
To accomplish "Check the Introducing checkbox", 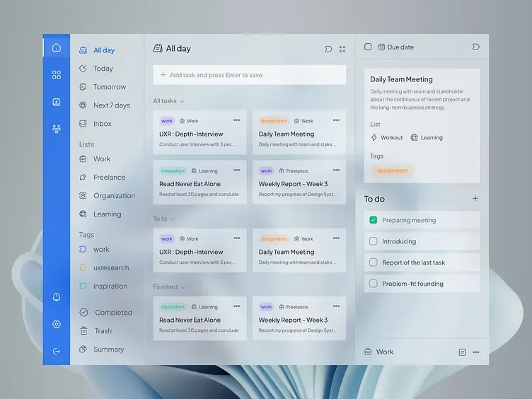I will pos(374,241).
